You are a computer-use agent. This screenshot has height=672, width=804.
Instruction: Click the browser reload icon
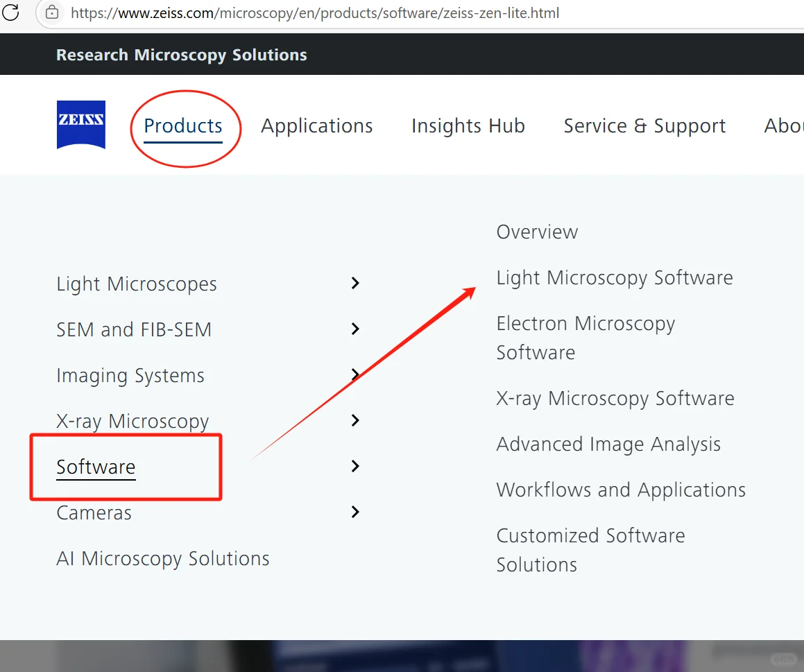click(x=11, y=13)
